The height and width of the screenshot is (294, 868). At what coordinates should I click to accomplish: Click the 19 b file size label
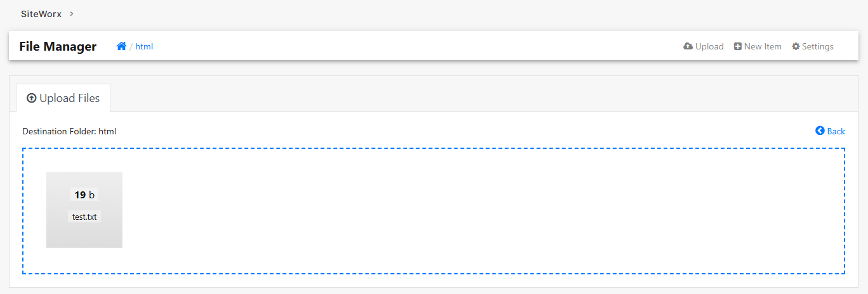click(x=84, y=195)
